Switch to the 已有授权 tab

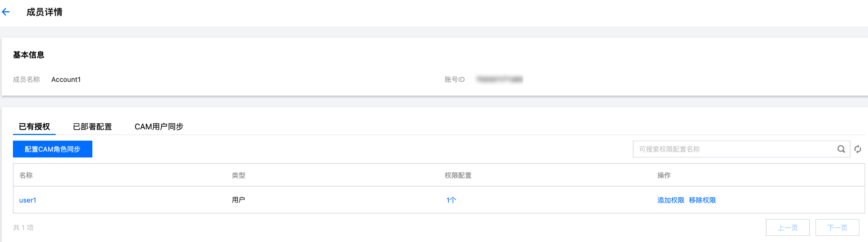34,127
